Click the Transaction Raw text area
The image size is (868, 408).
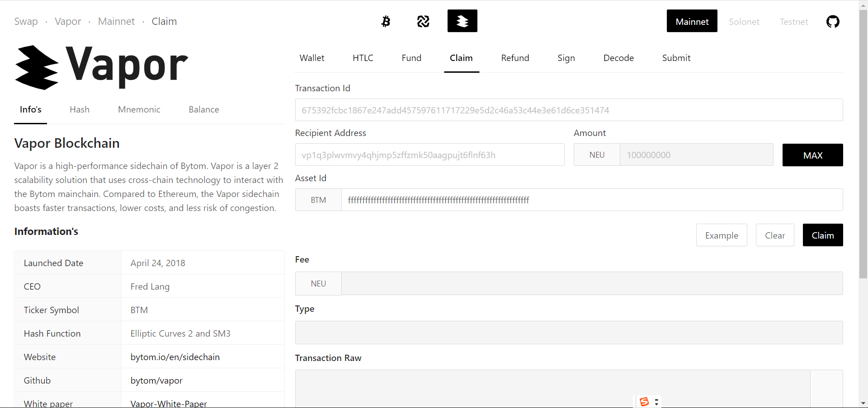pos(552,389)
